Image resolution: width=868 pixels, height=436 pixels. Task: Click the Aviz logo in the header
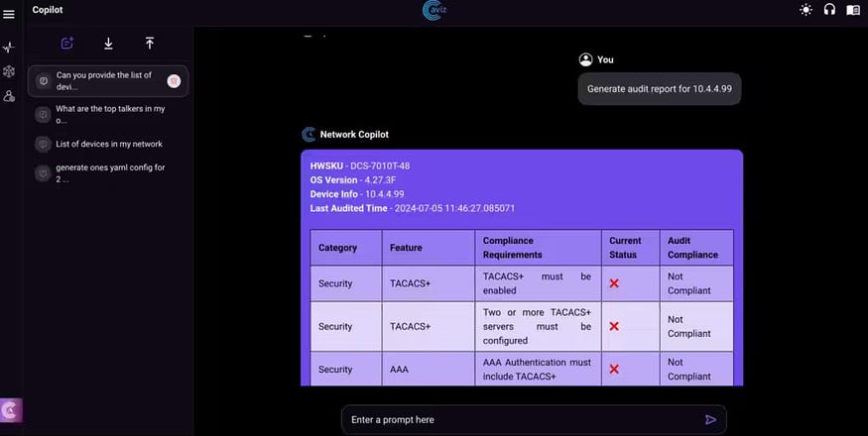pyautogui.click(x=434, y=10)
